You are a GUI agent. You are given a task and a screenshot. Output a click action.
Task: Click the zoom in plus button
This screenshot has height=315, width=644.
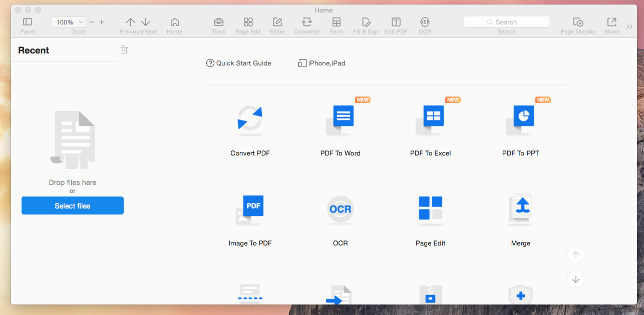102,22
